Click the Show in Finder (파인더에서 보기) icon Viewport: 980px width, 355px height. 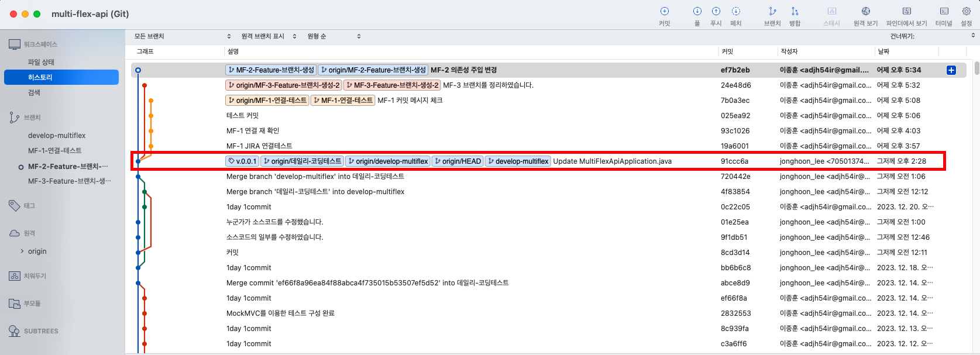point(906,11)
